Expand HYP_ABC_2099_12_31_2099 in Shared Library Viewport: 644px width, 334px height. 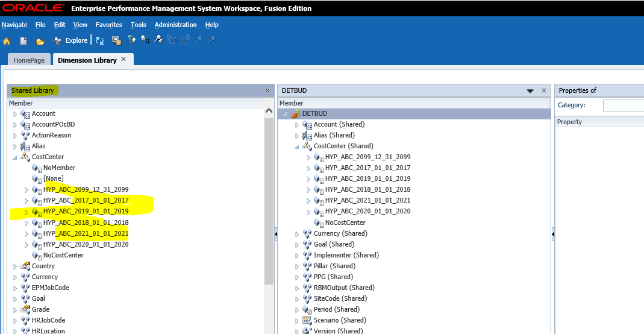[x=27, y=190]
